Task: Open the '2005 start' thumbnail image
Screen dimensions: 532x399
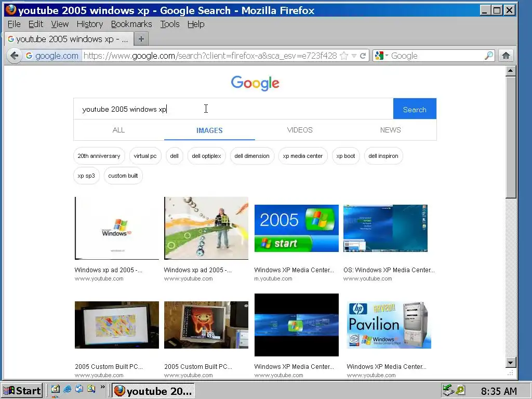Action: coord(297,228)
